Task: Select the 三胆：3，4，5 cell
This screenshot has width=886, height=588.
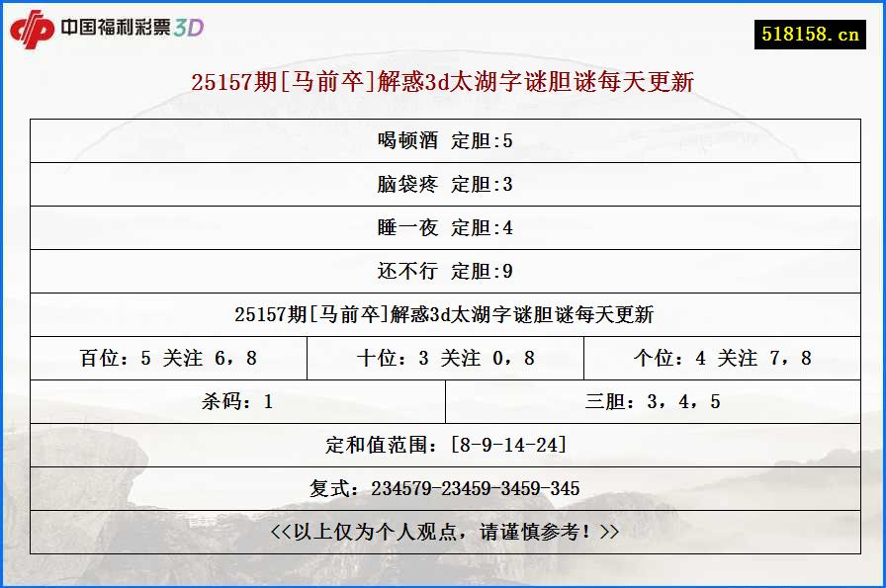Action: tap(654, 401)
